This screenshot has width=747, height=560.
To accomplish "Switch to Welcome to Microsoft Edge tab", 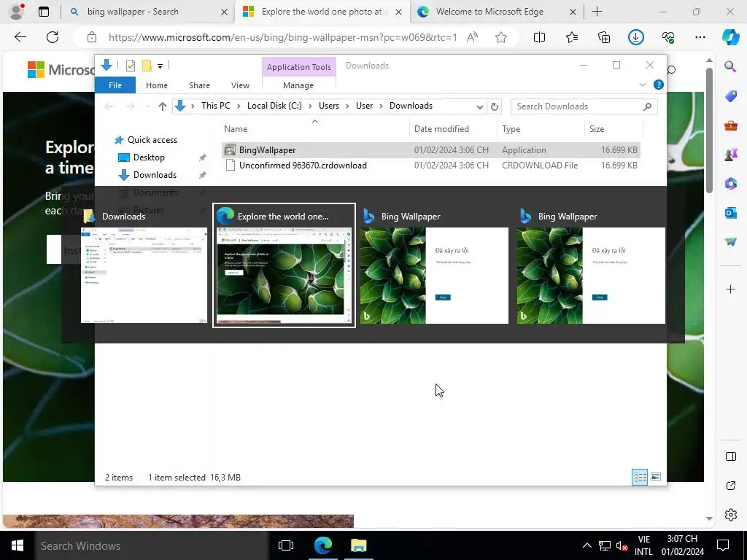I will click(x=498, y=12).
